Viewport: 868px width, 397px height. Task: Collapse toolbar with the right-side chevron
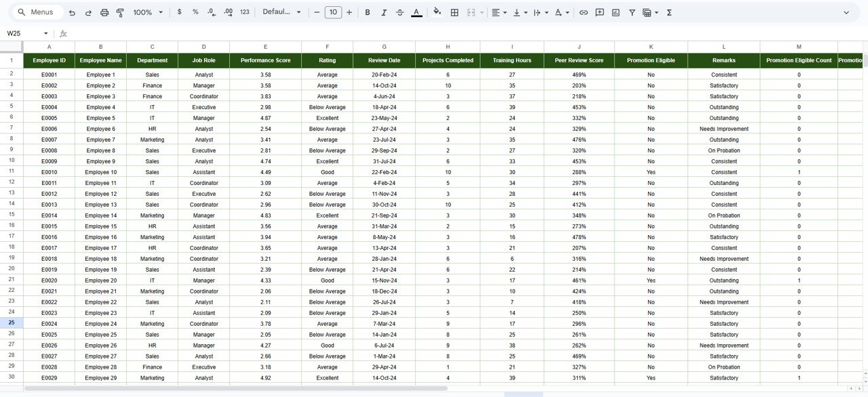click(x=846, y=13)
